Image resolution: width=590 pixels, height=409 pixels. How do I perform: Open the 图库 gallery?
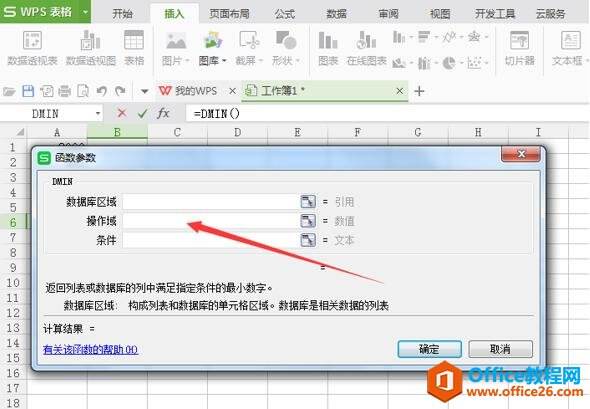pyautogui.click(x=213, y=48)
